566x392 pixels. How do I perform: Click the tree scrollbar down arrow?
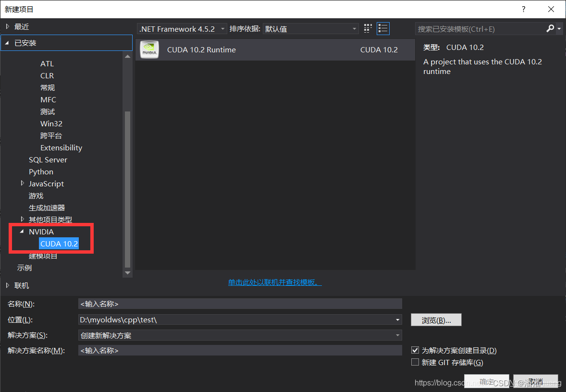click(127, 273)
